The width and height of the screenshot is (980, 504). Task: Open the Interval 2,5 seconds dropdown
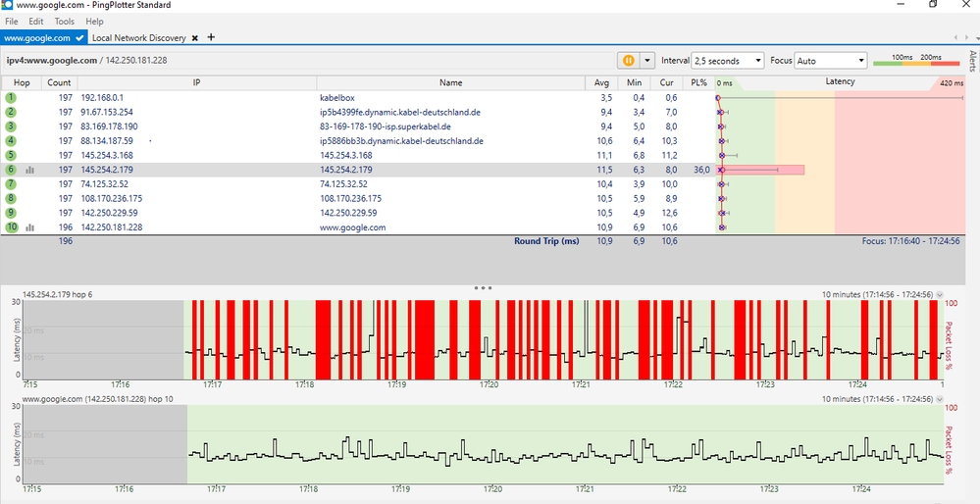pos(727,61)
